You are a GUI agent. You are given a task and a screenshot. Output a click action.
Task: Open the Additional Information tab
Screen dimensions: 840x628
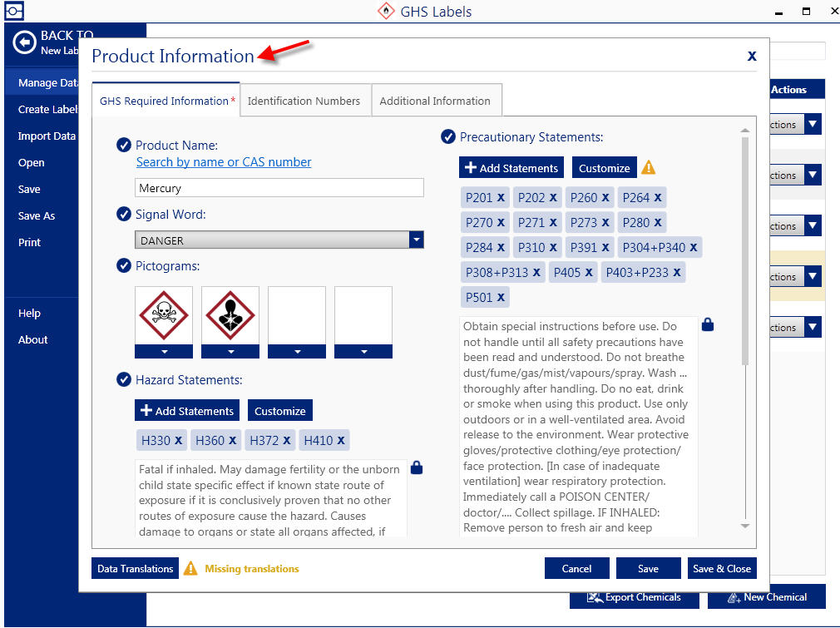436,99
